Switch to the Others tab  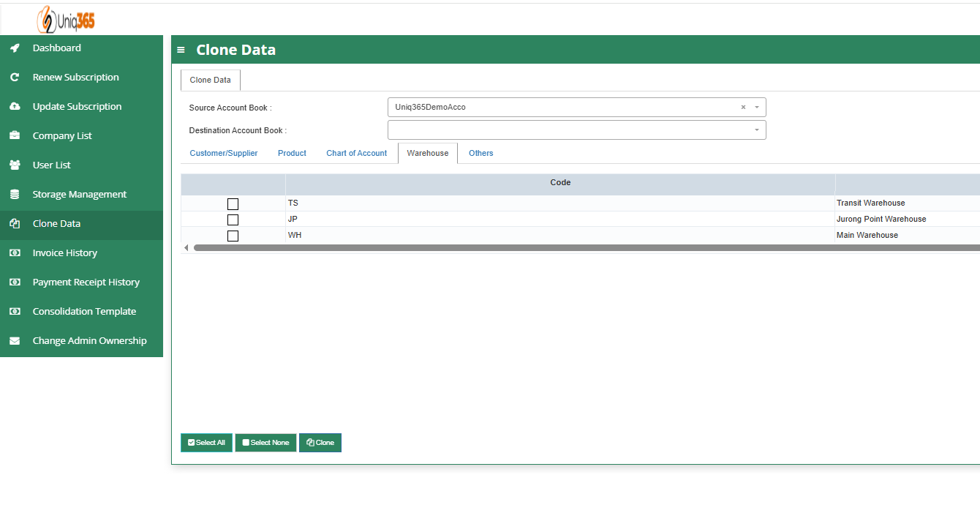(x=480, y=154)
